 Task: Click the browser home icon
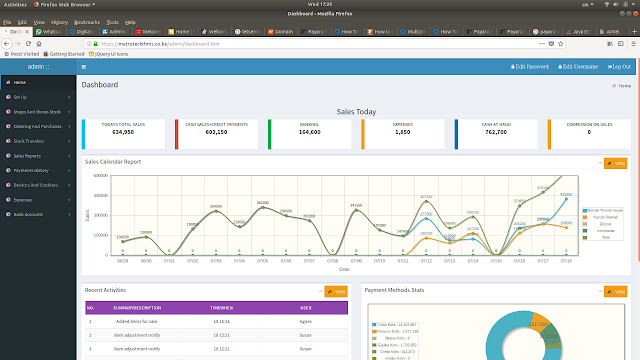click(39, 44)
